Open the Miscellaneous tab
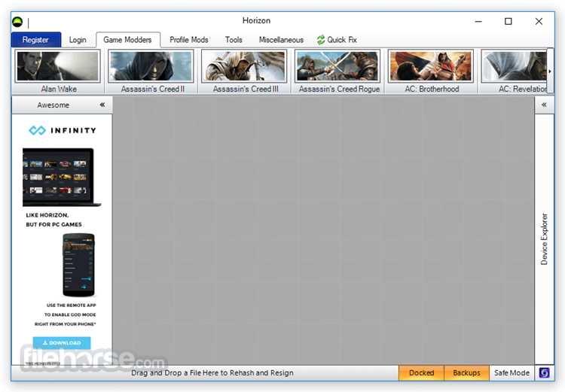The image size is (565, 392). pyautogui.click(x=281, y=40)
